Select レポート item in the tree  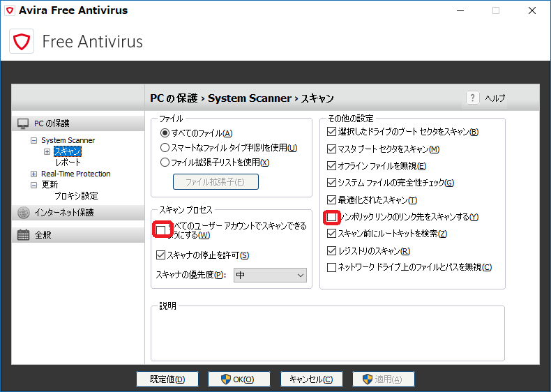tap(68, 163)
